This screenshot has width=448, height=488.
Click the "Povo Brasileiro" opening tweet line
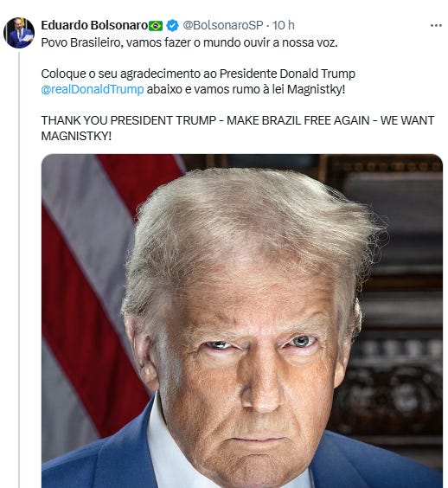point(189,42)
